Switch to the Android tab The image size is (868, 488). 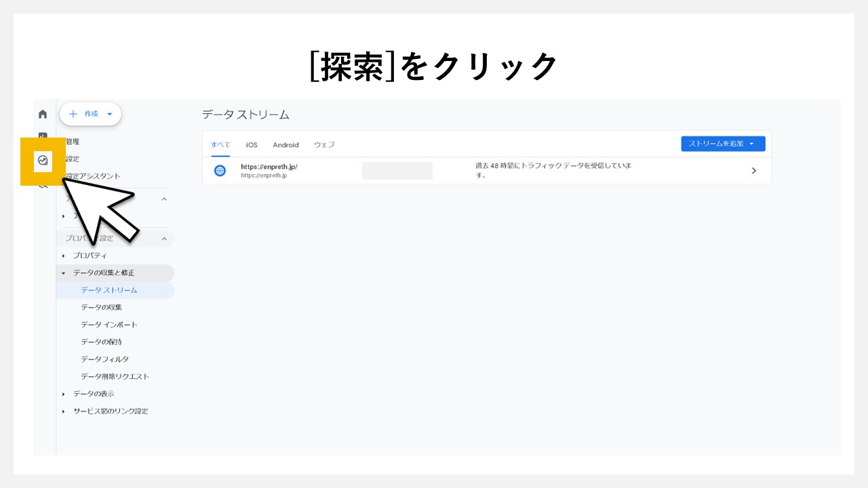click(x=285, y=144)
